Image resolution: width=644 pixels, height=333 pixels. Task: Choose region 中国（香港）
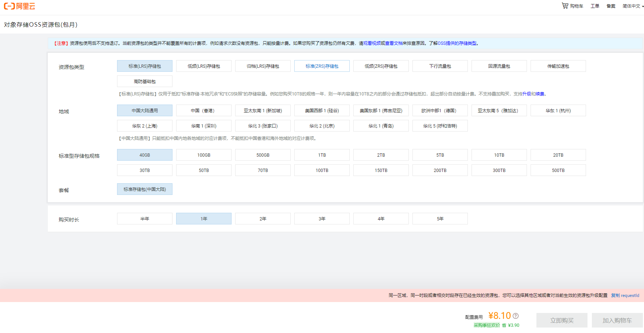click(x=204, y=110)
